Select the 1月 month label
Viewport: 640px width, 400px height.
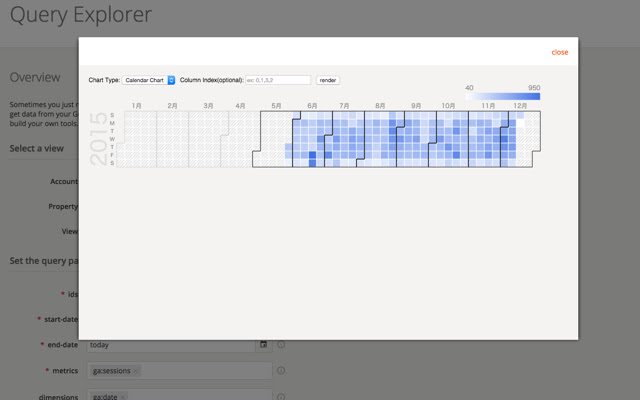[136, 106]
